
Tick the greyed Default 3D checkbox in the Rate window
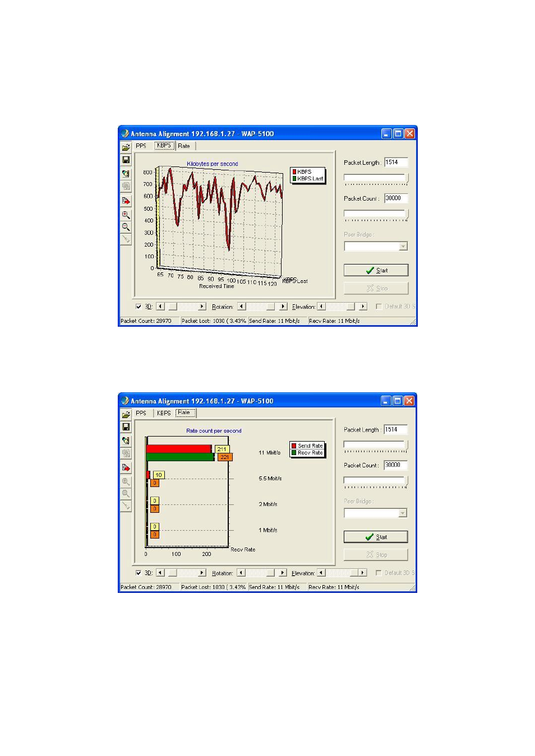[x=379, y=573]
